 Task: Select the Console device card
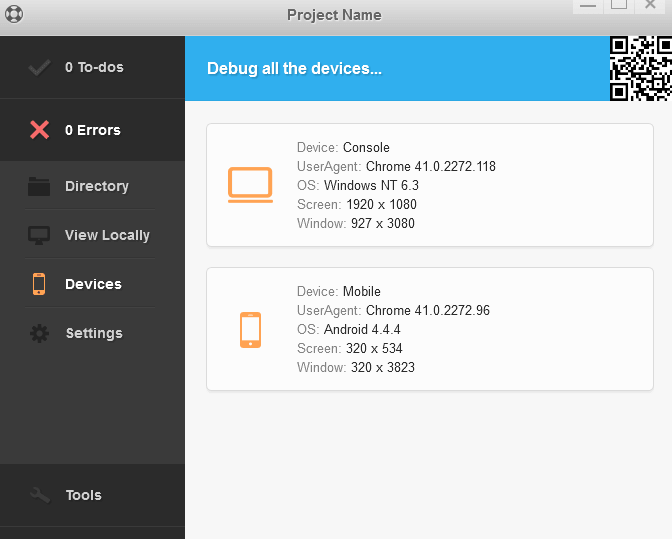point(430,185)
